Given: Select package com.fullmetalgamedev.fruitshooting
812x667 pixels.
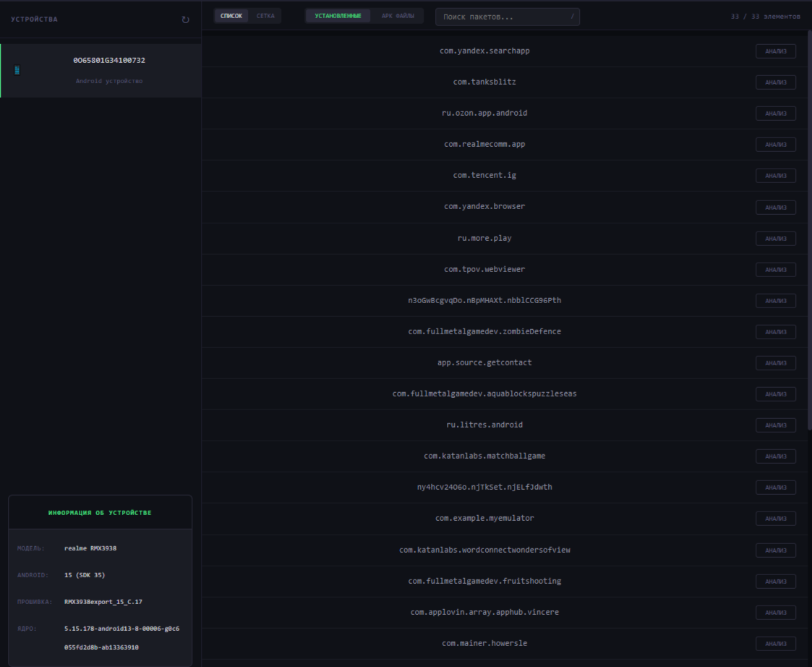Looking at the screenshot, I should 484,581.
